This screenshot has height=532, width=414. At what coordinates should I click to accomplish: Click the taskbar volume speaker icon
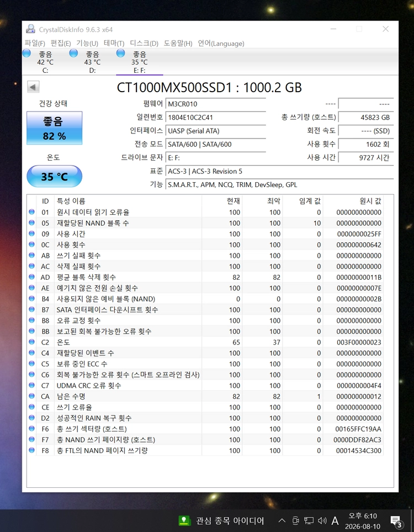[x=322, y=520]
